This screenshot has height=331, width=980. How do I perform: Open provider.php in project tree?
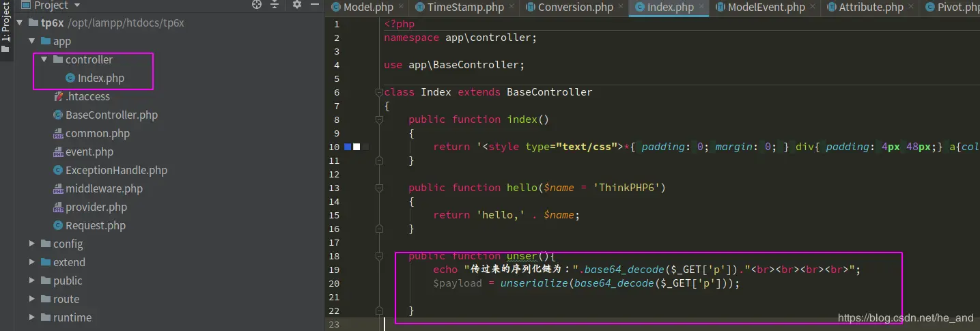tap(96, 207)
